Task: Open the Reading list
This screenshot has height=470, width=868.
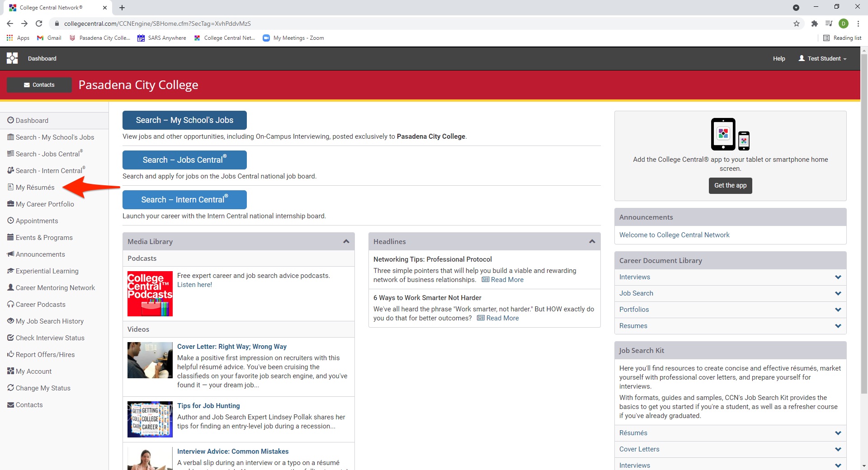Action: 842,38
